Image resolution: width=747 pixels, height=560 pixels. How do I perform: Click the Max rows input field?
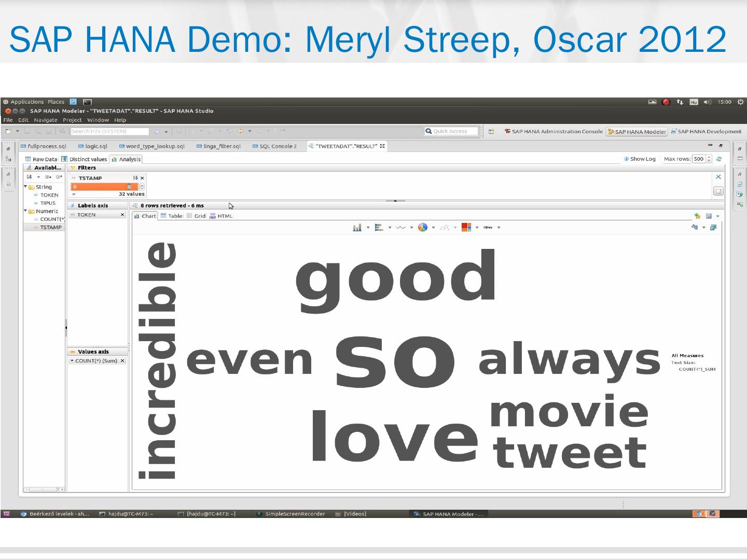[699, 159]
